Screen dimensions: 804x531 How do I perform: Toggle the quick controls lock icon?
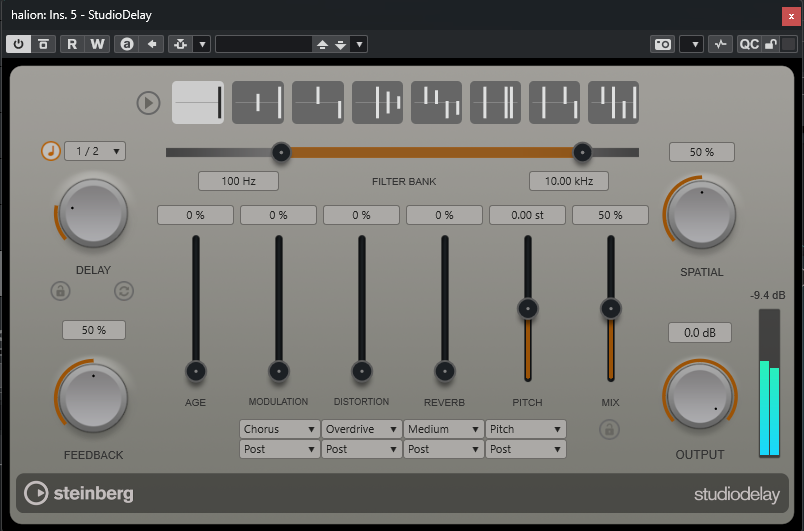click(x=770, y=44)
